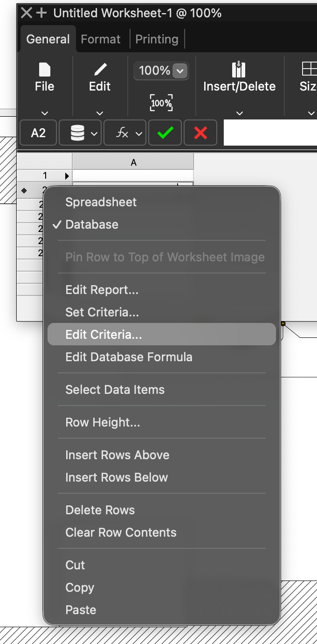Open the Printing tab
Image resolution: width=317 pixels, height=644 pixels.
coord(157,39)
